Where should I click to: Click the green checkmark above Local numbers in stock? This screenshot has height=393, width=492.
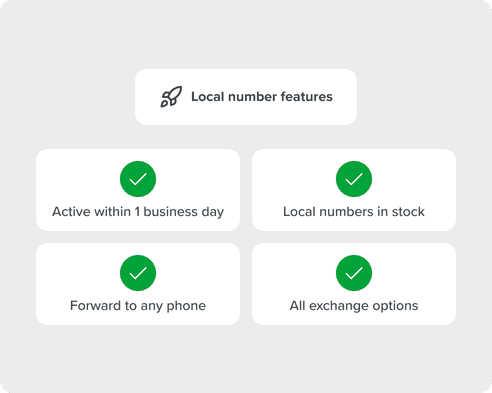tap(354, 179)
